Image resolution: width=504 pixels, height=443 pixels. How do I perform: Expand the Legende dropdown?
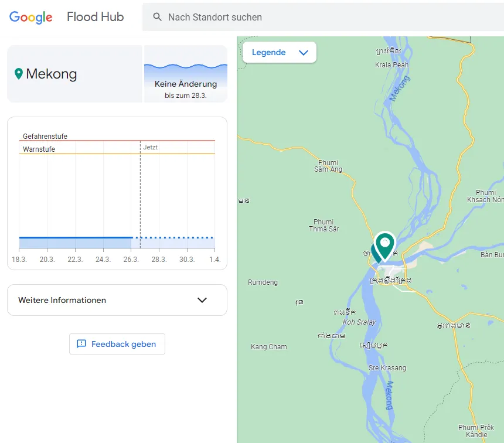point(280,52)
